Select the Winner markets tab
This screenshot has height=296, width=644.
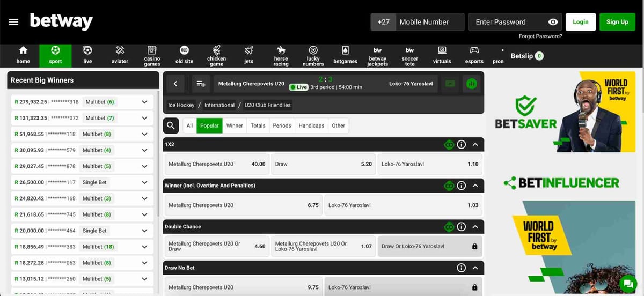click(x=235, y=125)
